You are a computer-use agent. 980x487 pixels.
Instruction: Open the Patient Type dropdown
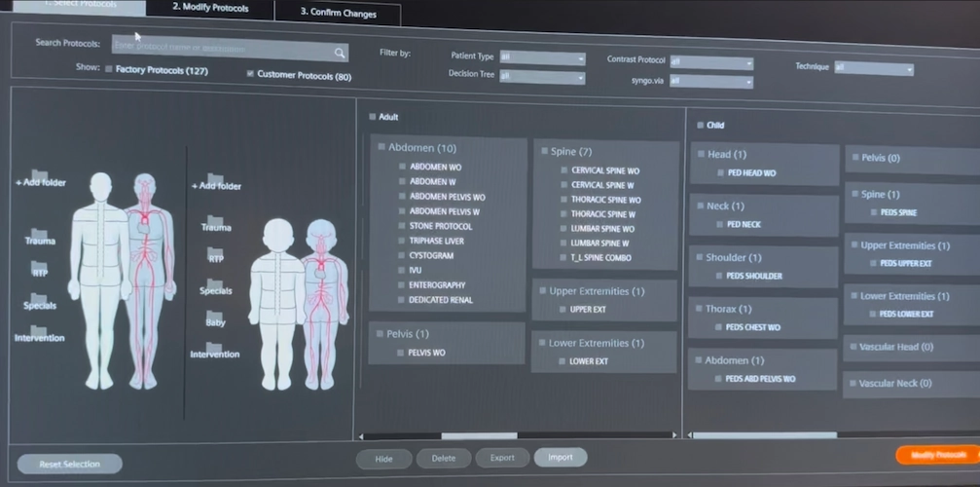coord(542,58)
